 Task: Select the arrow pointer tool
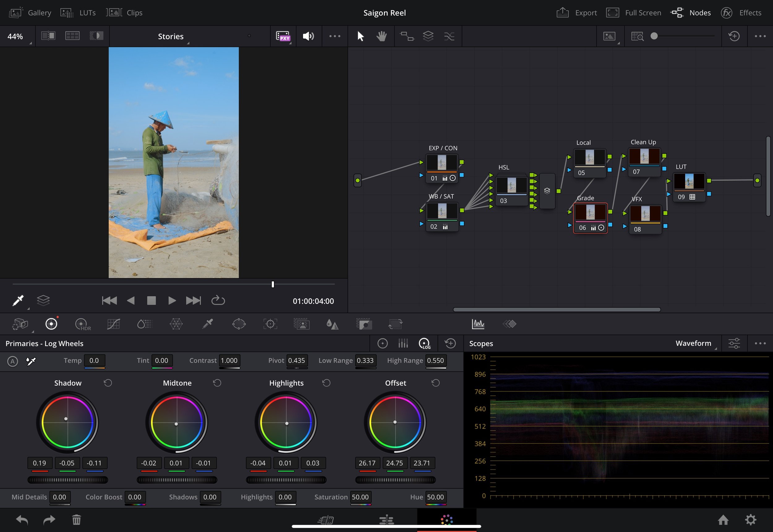(360, 36)
